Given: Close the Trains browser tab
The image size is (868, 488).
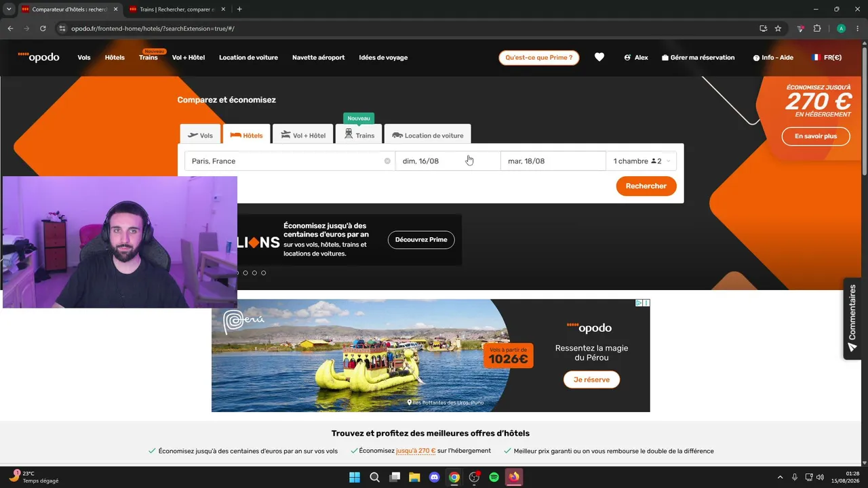Looking at the screenshot, I should point(223,9).
